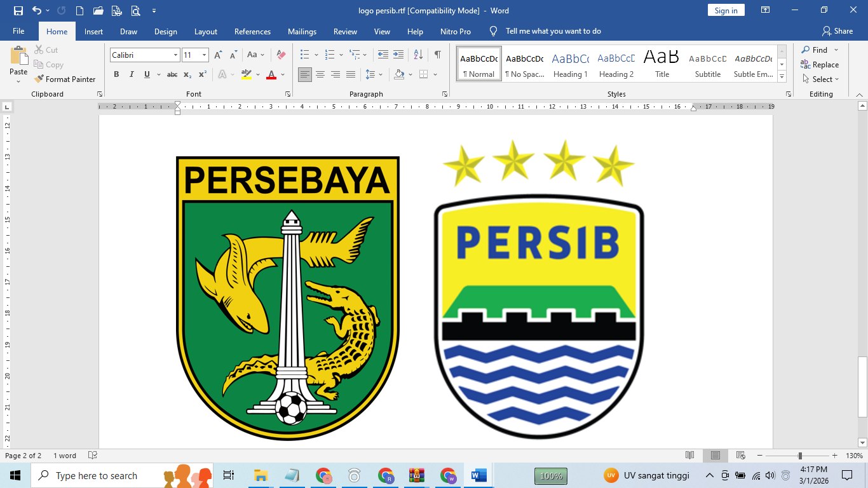Open the Sort dialog
This screenshot has height=488, width=868.
417,55
